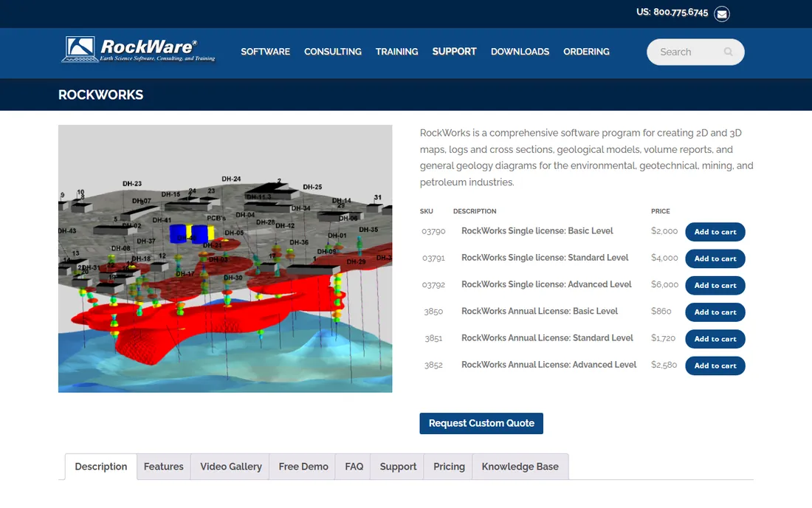Click the envelope email icon
Image resolution: width=812 pixels, height=508 pixels.
[721, 14]
